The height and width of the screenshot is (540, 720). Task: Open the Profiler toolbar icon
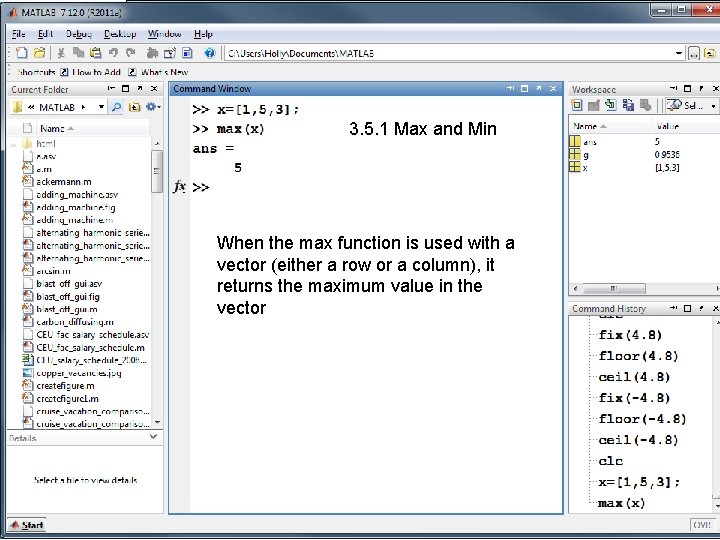[187, 53]
